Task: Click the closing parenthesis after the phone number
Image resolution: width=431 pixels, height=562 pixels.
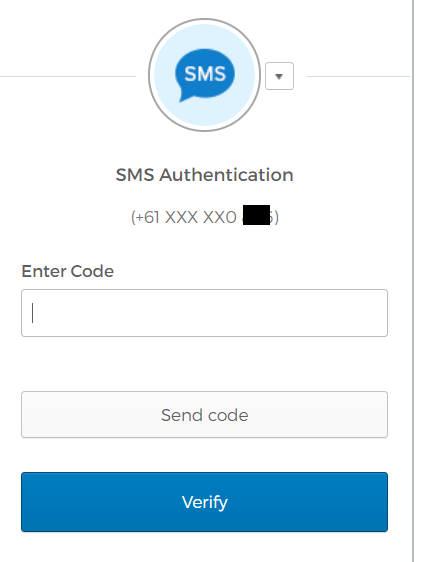Action: point(276,217)
